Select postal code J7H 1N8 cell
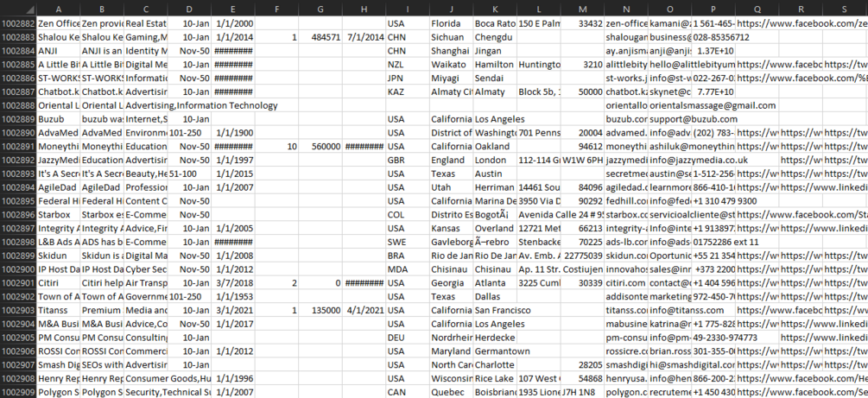The width and height of the screenshot is (868, 398). [582, 393]
